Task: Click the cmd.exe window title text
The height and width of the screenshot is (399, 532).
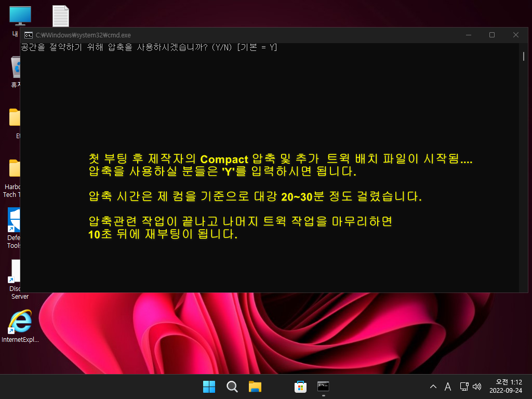Action: (83, 35)
